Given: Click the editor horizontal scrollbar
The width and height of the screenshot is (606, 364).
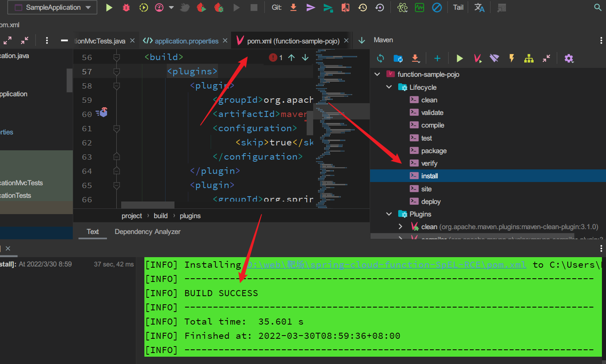Looking at the screenshot, I should click(x=148, y=205).
